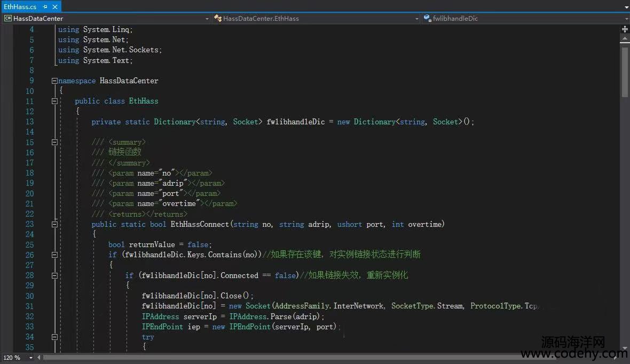Image resolution: width=630 pixels, height=364 pixels.
Task: Collapse the summary comment block on line 15
Action: [54, 142]
